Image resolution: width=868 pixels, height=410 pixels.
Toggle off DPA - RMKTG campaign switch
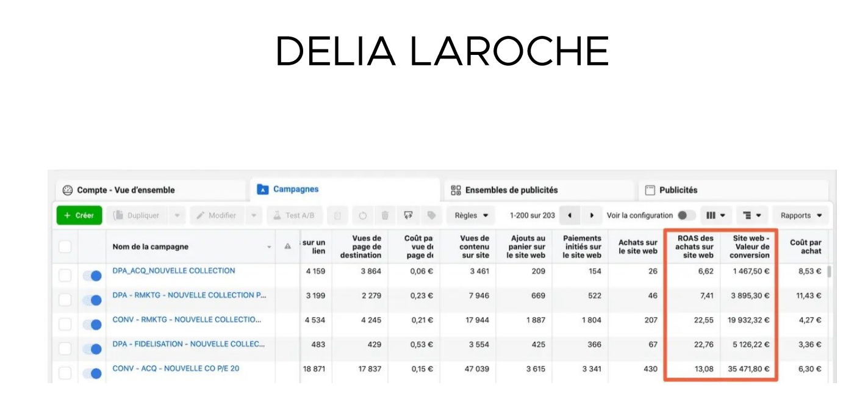[x=92, y=300]
